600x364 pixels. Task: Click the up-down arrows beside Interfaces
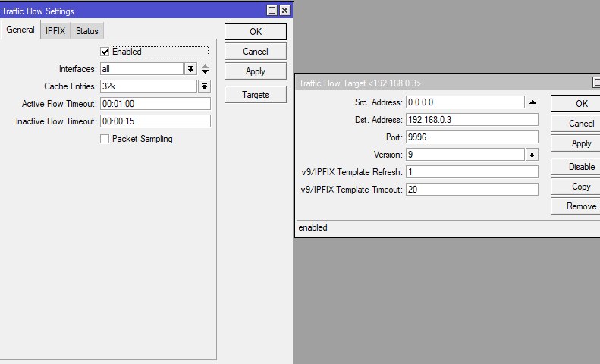(205, 69)
